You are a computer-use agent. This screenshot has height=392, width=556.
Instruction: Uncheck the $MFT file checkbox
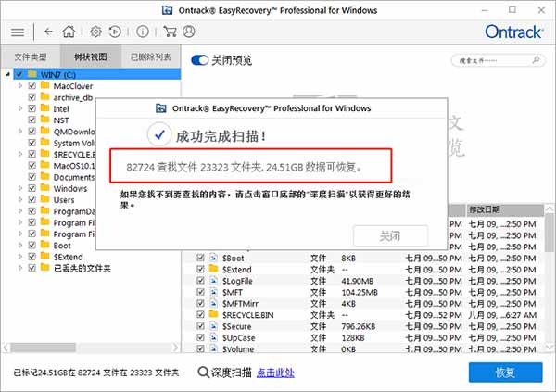pos(200,291)
